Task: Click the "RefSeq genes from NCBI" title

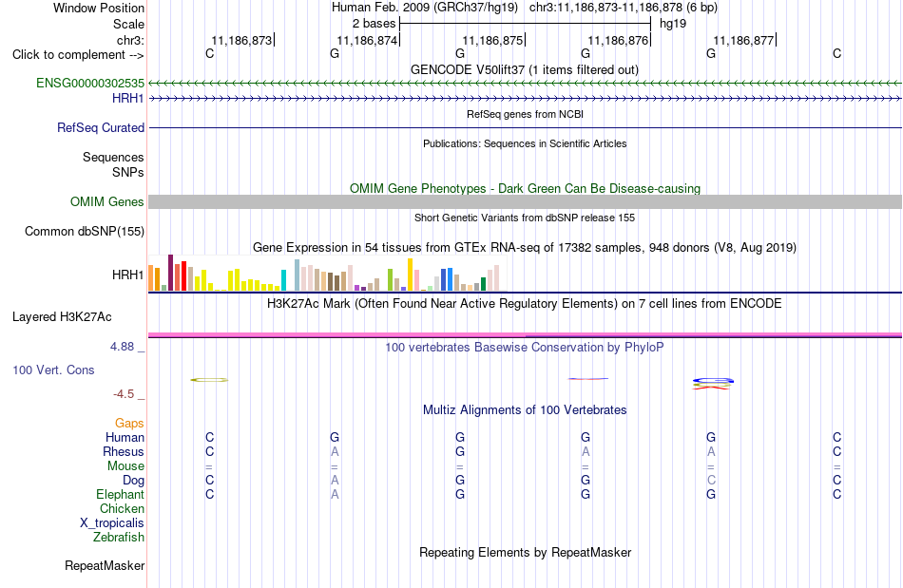Action: 526,114
